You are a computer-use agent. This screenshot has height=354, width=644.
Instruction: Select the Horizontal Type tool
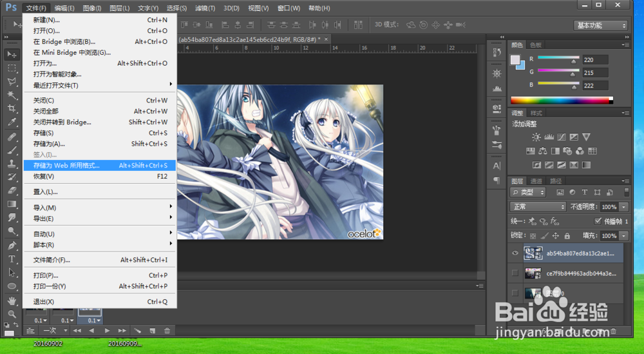(12, 259)
